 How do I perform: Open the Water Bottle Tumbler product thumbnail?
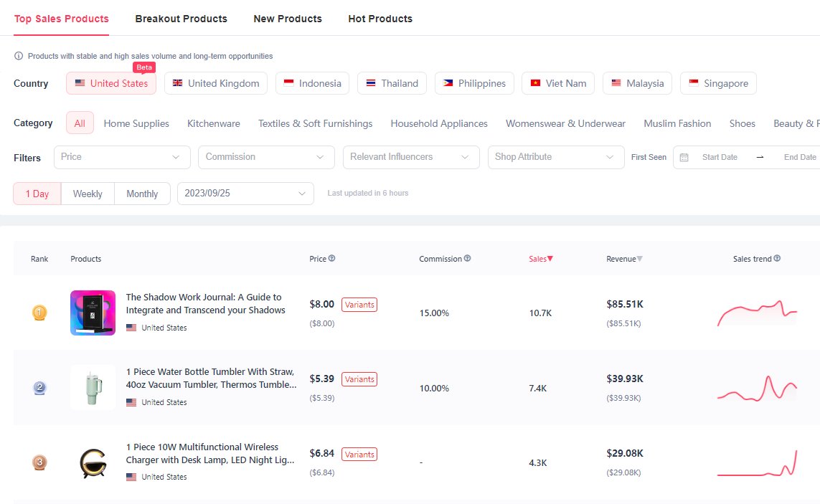click(x=93, y=387)
